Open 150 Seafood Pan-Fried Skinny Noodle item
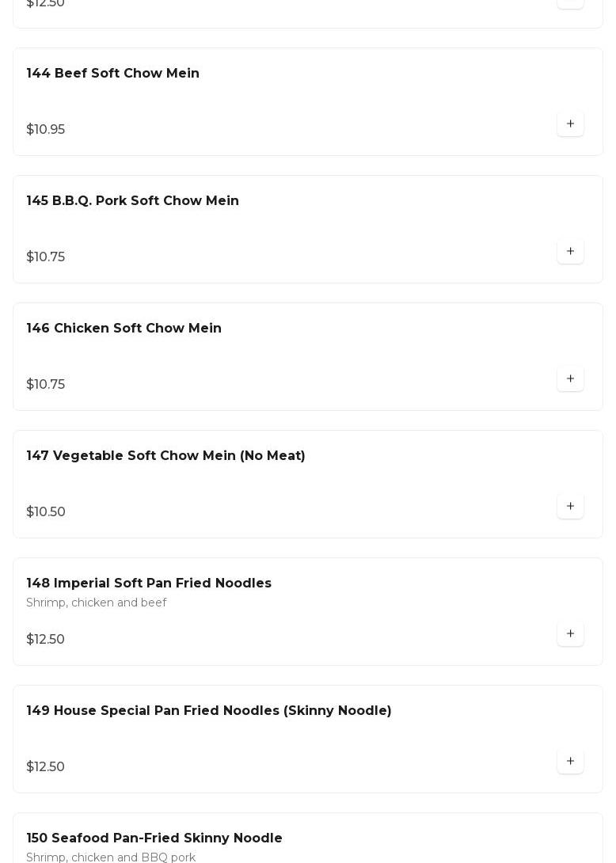The width and height of the screenshot is (616, 863). [x=154, y=838]
